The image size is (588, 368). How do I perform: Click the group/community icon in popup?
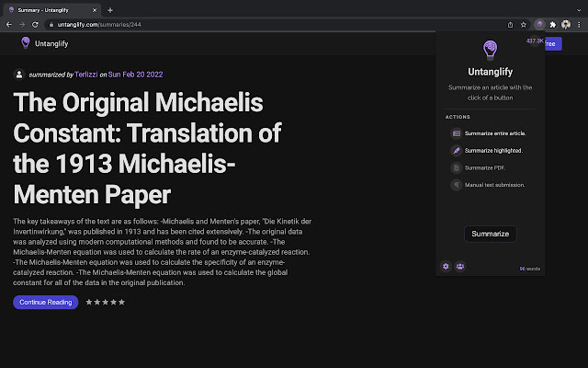(x=459, y=266)
